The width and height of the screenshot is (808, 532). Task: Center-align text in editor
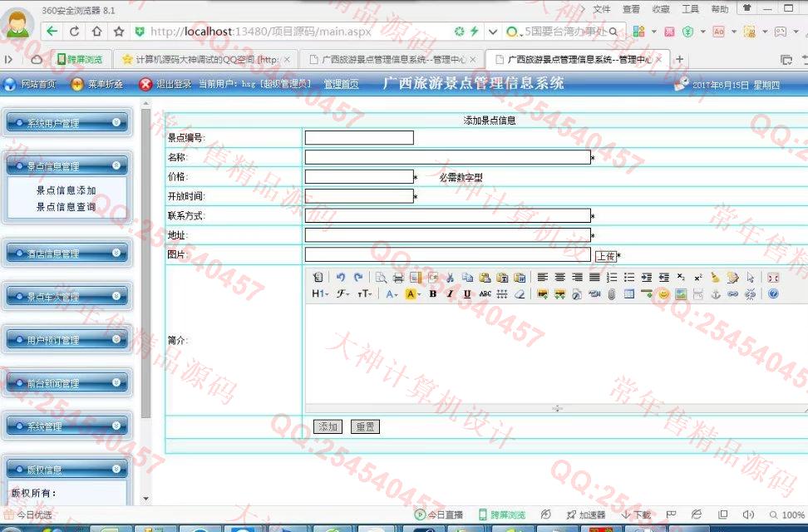[x=559, y=278]
